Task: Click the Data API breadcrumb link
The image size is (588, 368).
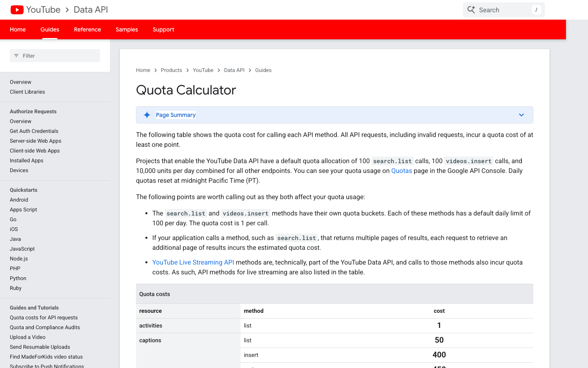Action: [234, 70]
